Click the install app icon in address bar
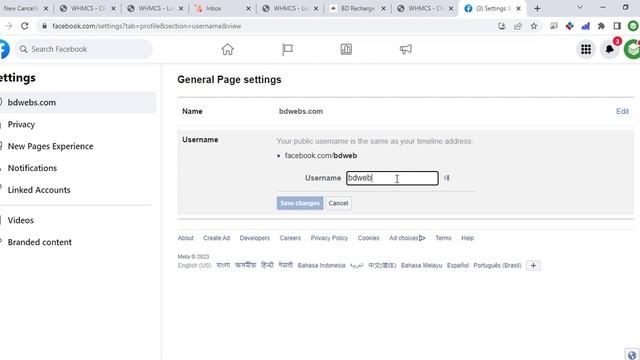Image resolution: width=640 pixels, height=360 pixels. click(x=502, y=26)
